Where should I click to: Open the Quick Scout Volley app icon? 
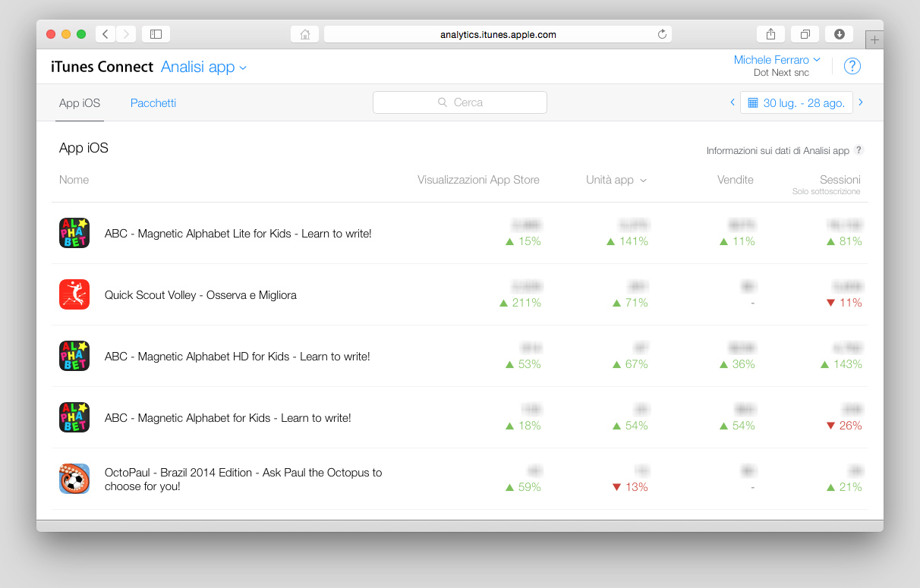click(x=74, y=294)
